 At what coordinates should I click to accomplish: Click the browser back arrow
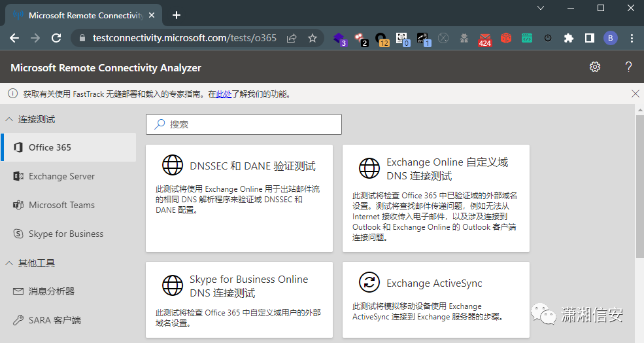click(x=14, y=38)
